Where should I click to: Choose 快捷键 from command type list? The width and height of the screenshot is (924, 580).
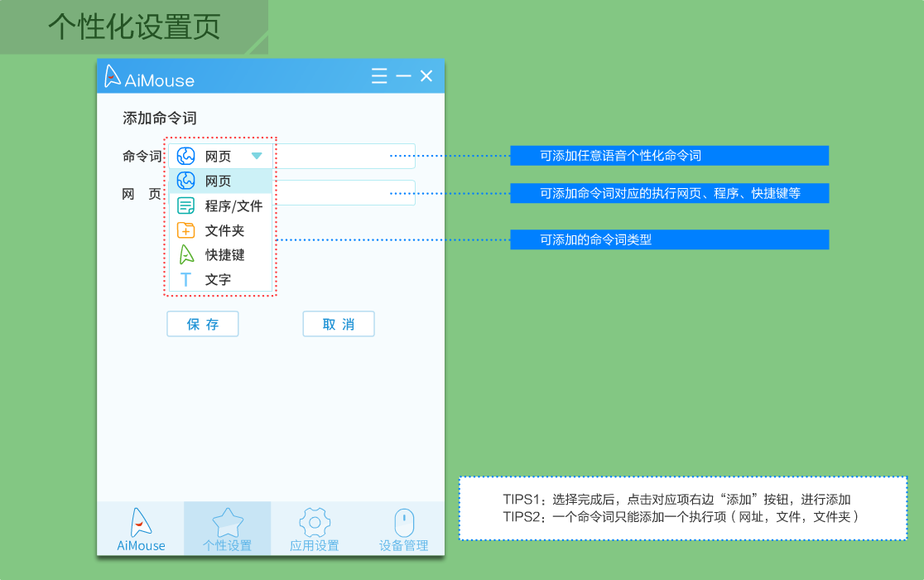[x=220, y=254]
